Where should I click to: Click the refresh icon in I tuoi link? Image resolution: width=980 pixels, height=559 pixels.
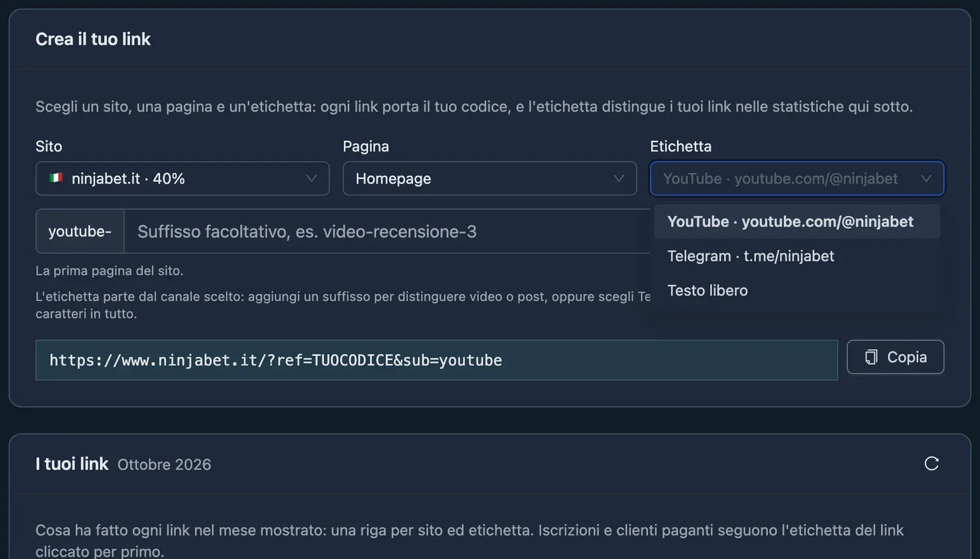931,463
